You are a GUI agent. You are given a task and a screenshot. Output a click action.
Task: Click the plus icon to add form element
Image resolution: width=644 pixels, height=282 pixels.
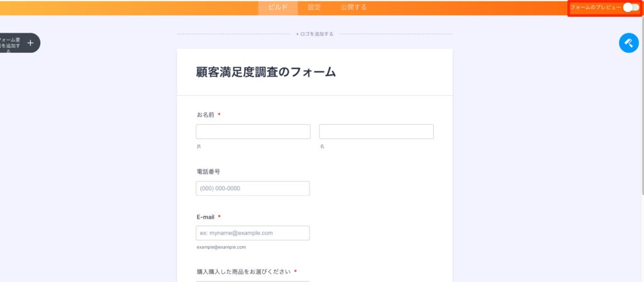(30, 43)
